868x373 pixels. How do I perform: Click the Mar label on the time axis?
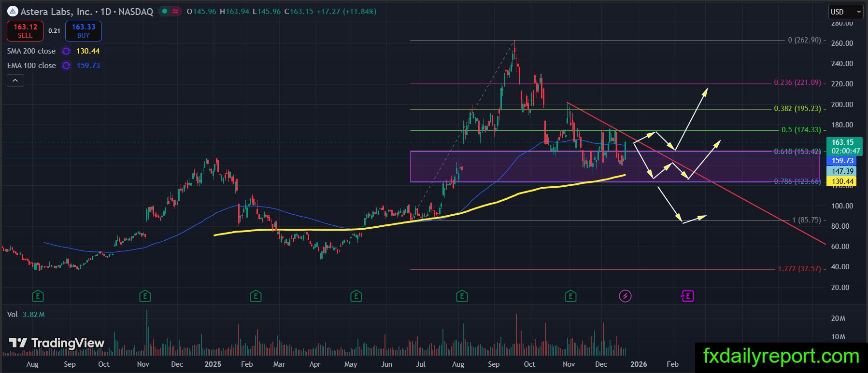click(279, 364)
